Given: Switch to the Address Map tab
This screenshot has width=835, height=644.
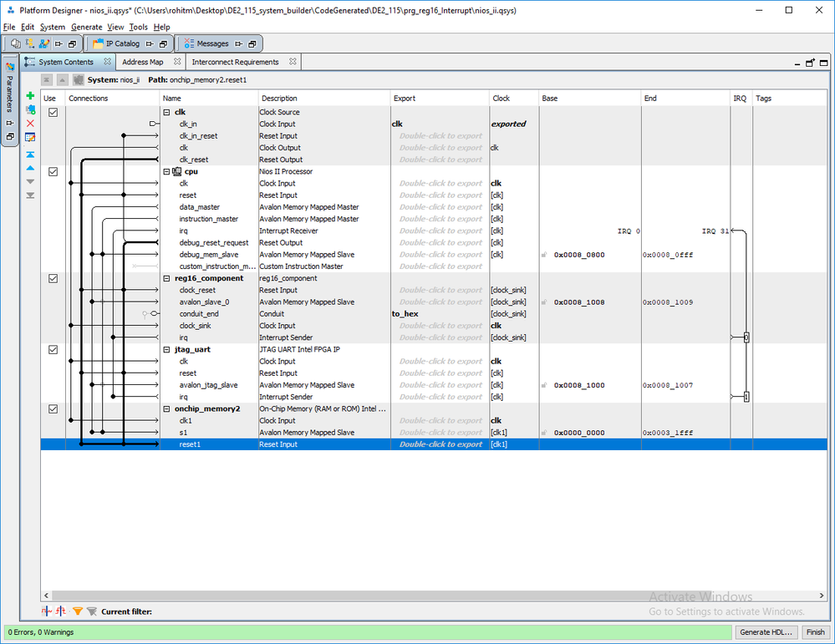Looking at the screenshot, I should pyautogui.click(x=142, y=62).
